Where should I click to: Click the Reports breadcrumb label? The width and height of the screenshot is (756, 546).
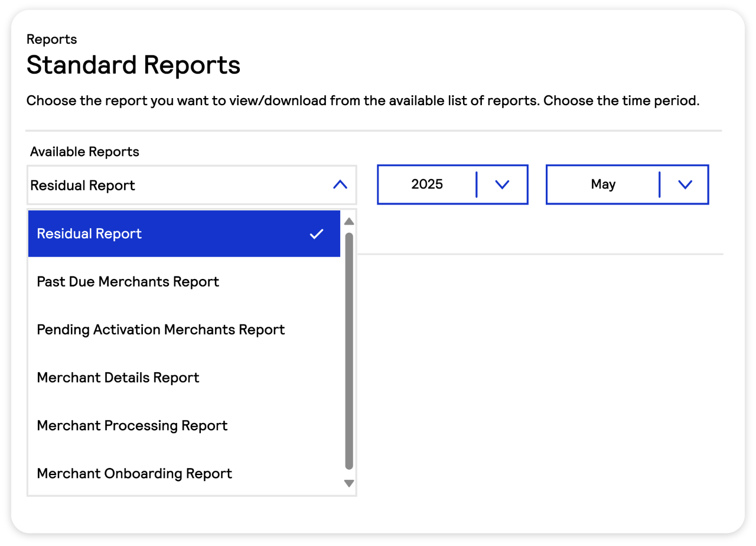pos(52,40)
